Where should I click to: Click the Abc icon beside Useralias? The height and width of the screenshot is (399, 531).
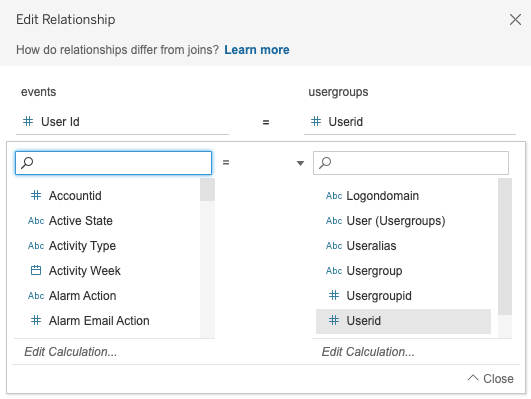pyautogui.click(x=334, y=246)
